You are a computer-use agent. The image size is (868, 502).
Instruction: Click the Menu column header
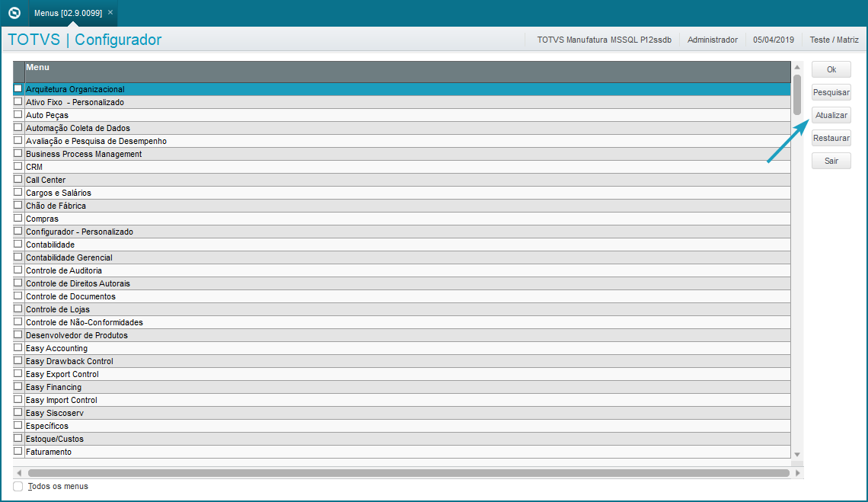(407, 72)
